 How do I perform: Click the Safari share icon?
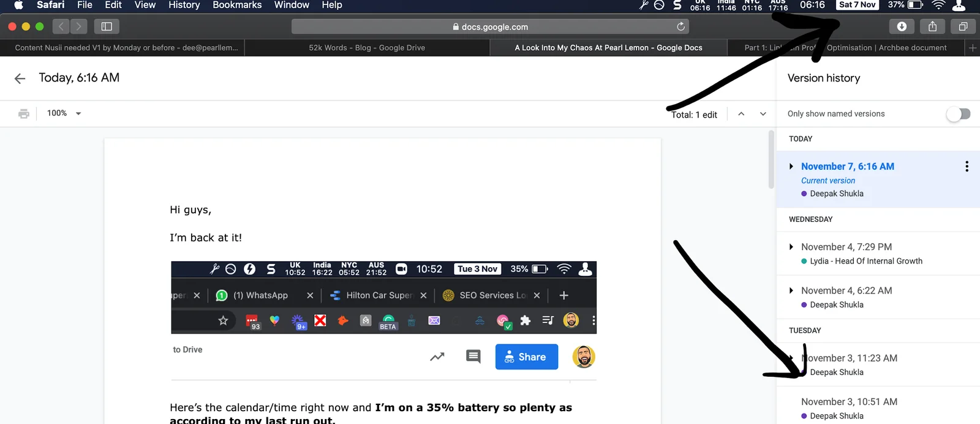point(932,26)
